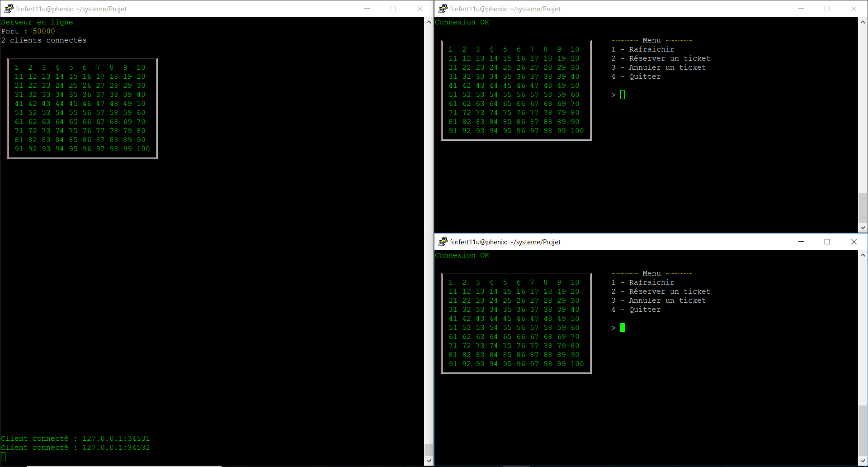This screenshot has height=467, width=868.
Task: Click scroll-up arrow in top-right client
Action: pyautogui.click(x=863, y=22)
